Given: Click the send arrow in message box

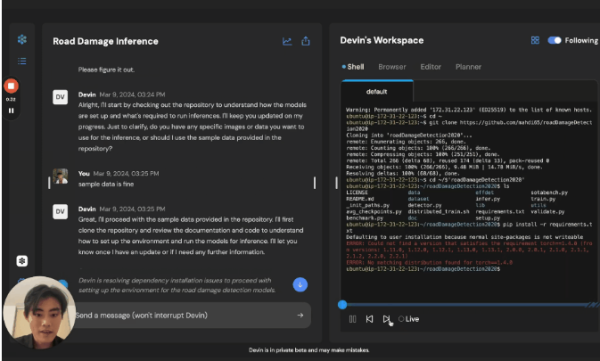Looking at the screenshot, I should (x=300, y=315).
